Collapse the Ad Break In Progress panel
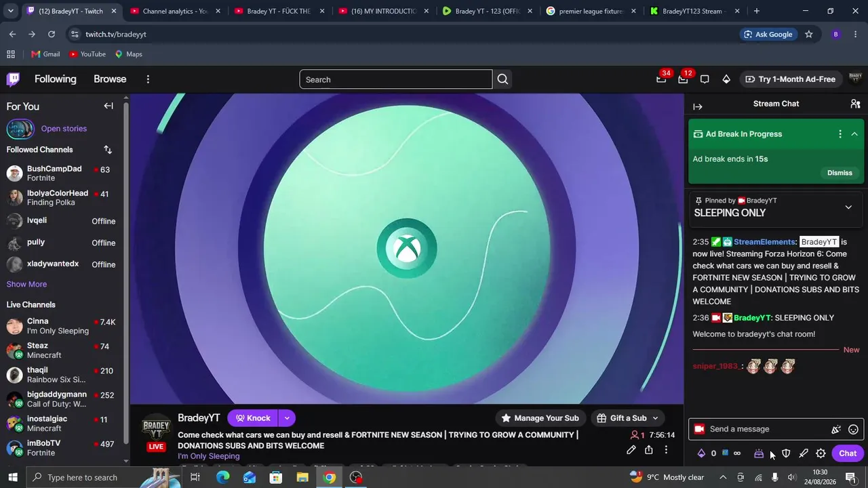868x488 pixels. tap(854, 134)
